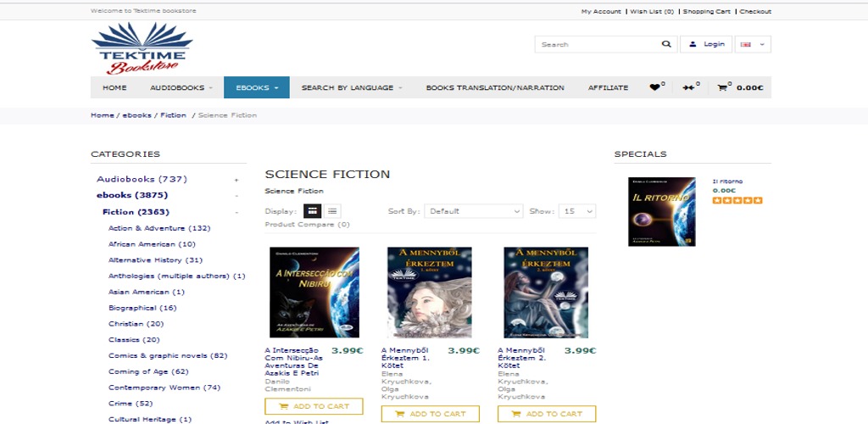Select Classics (20) category
868x424 pixels.
[134, 340]
